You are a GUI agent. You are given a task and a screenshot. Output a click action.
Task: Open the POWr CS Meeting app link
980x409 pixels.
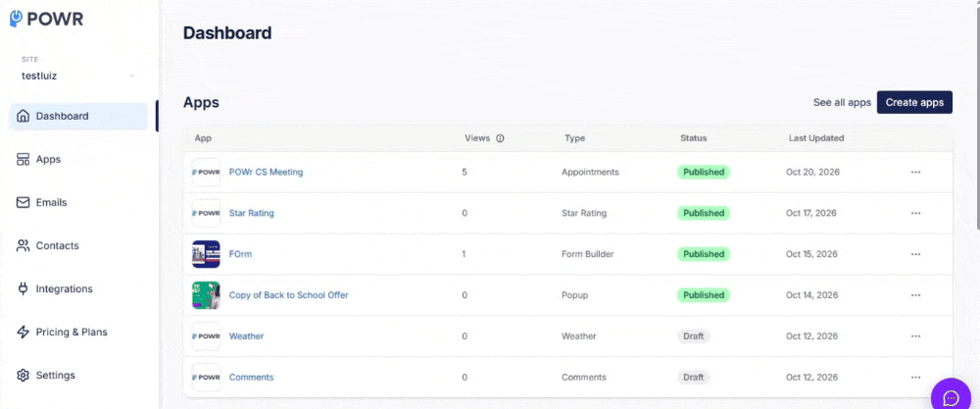267,172
